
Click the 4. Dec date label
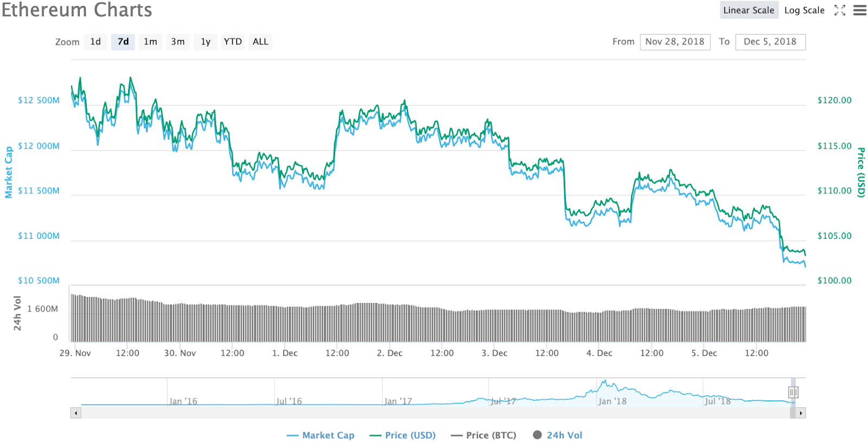tap(599, 353)
